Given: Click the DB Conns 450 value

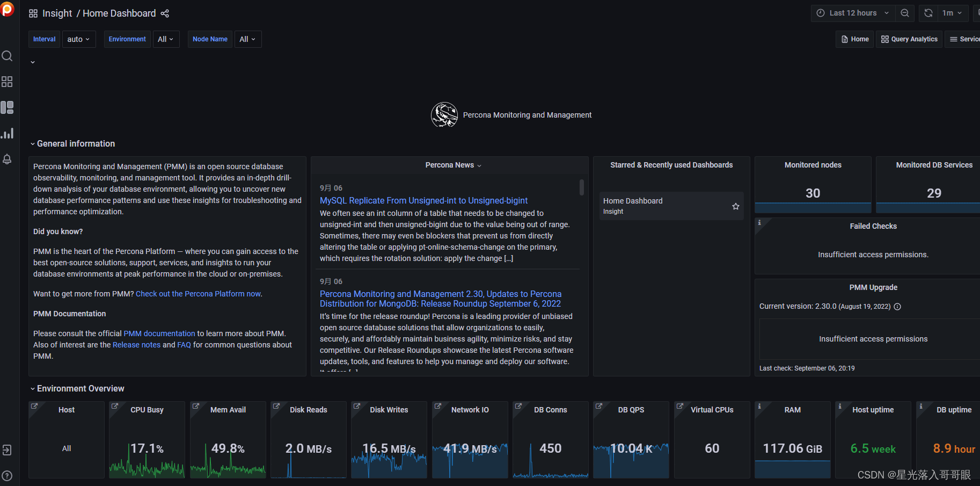Looking at the screenshot, I should 551,448.
